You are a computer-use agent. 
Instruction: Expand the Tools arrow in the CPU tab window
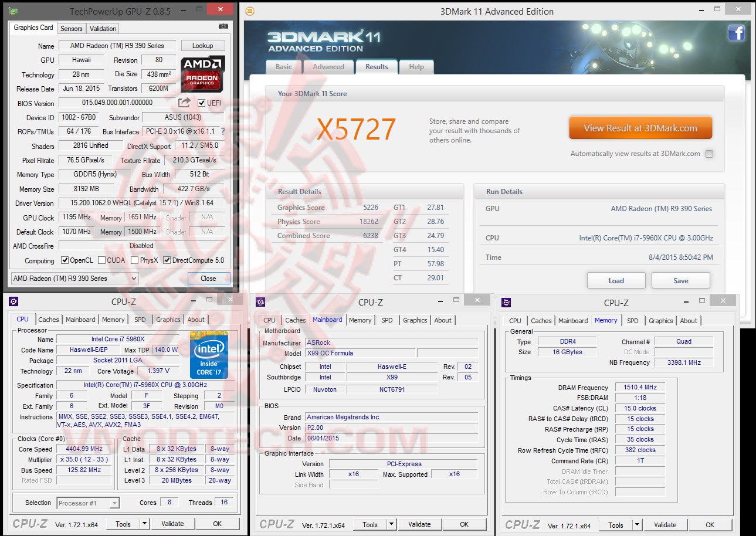point(145,524)
